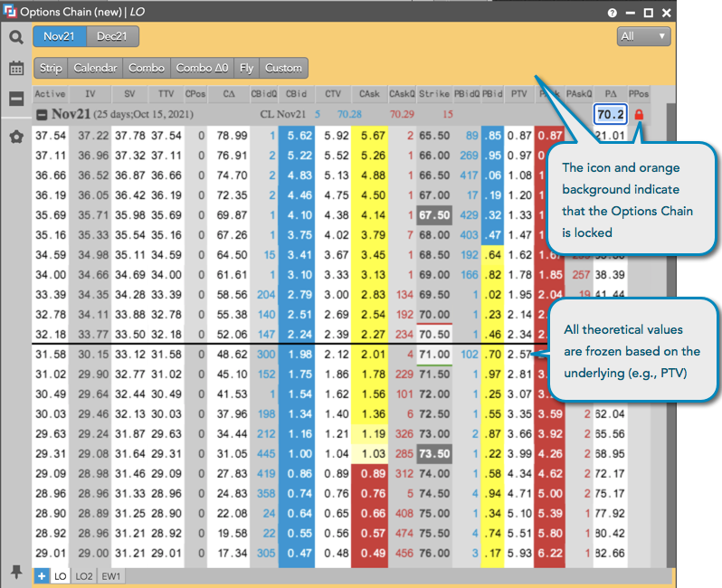Click the underlying price field 70.2
The image size is (722, 588).
611,114
